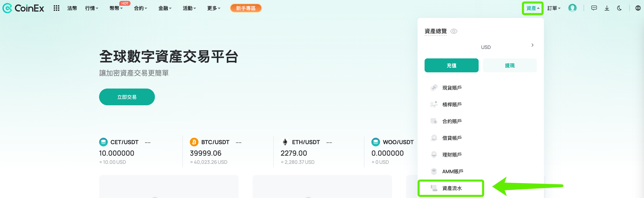Viewport: 644px width, 198px height.
Task: Click the CoinEx logo
Action: [23, 8]
